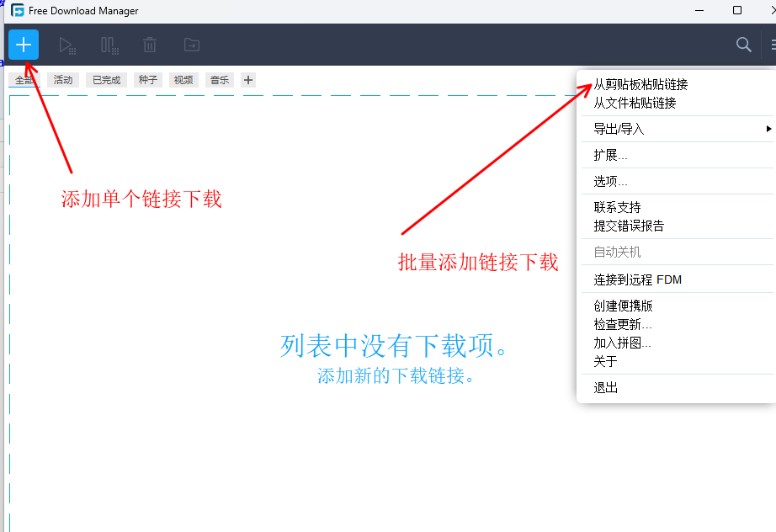
Task: Open the search magnifier icon
Action: tap(743, 45)
